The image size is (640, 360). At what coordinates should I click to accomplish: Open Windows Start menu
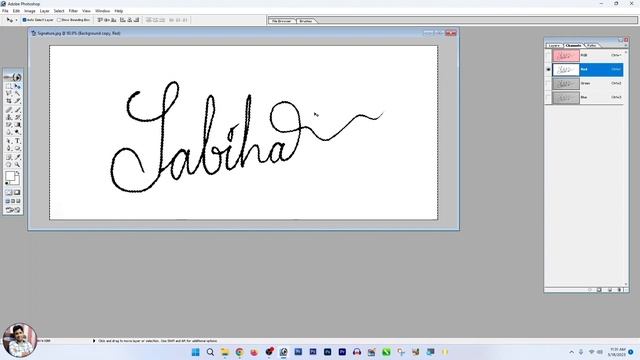pyautogui.click(x=196, y=352)
